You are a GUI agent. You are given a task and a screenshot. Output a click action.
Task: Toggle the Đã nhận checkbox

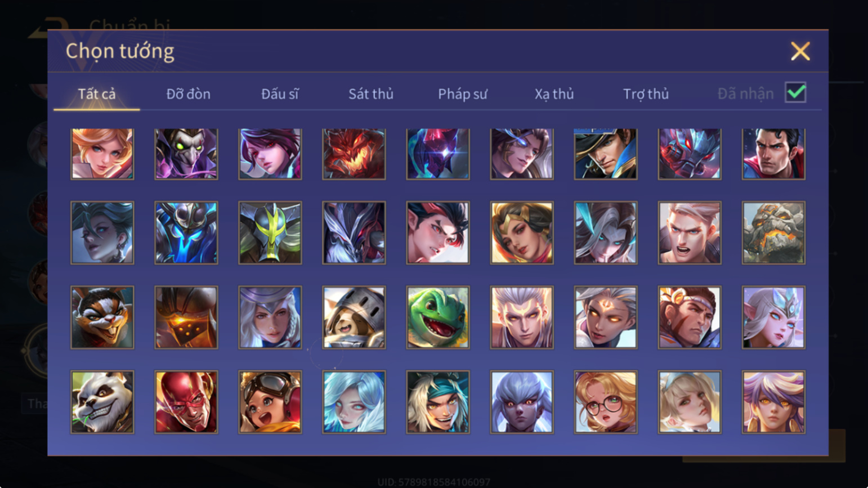(x=795, y=92)
